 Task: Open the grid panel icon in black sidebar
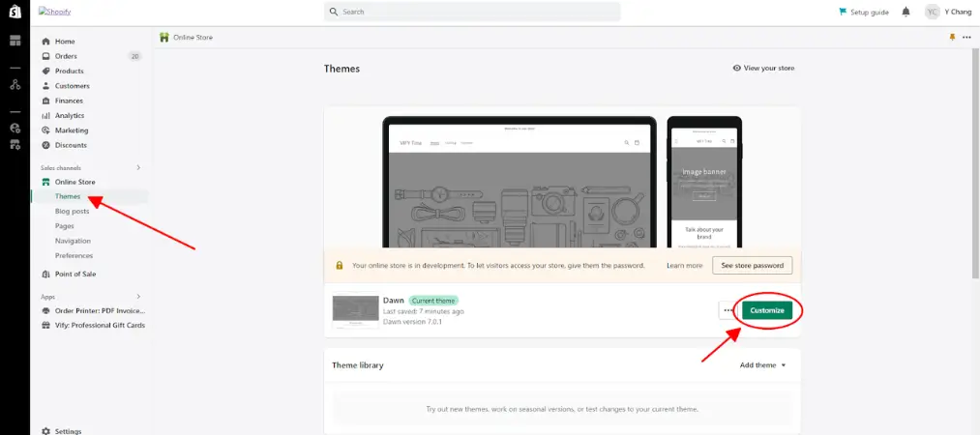coord(15,42)
